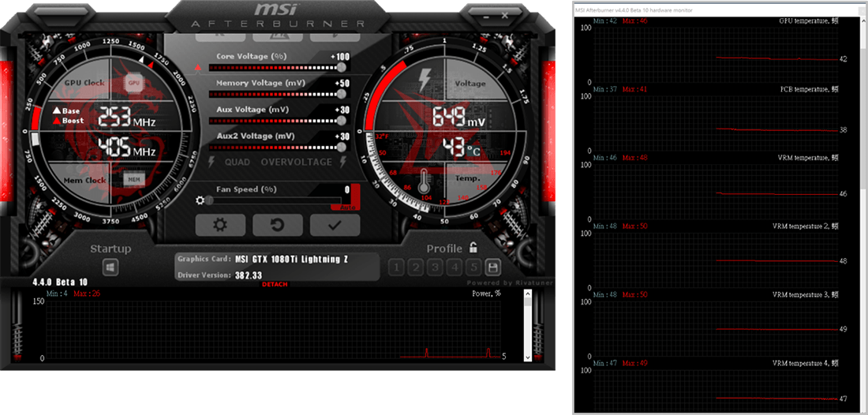This screenshot has height=415, width=868.
Task: Click the MEM chip icon near Mem Clock
Action: [133, 179]
